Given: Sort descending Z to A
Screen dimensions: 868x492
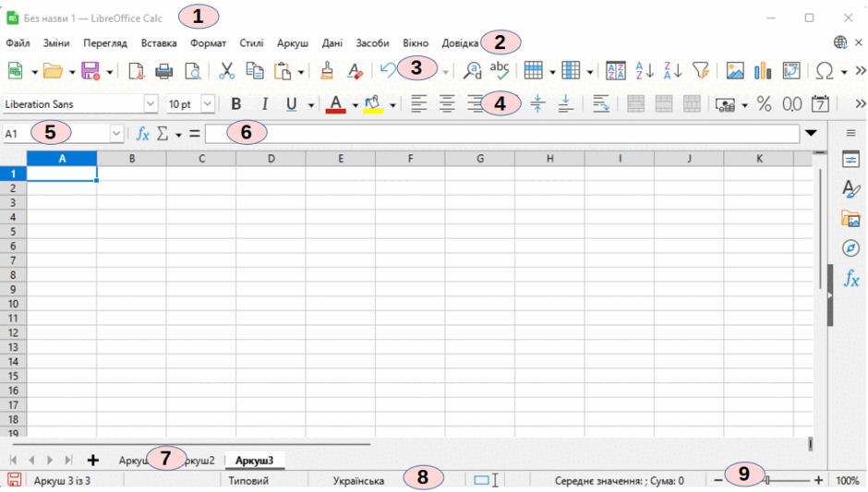Looking at the screenshot, I should coord(672,71).
